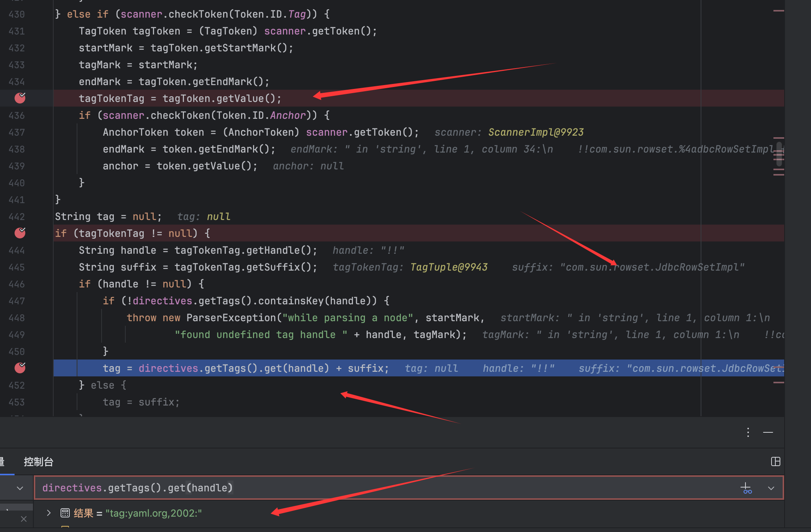Click the evaluate expression input field
Image resolution: width=811 pixels, height=532 pixels.
pyautogui.click(x=383, y=488)
